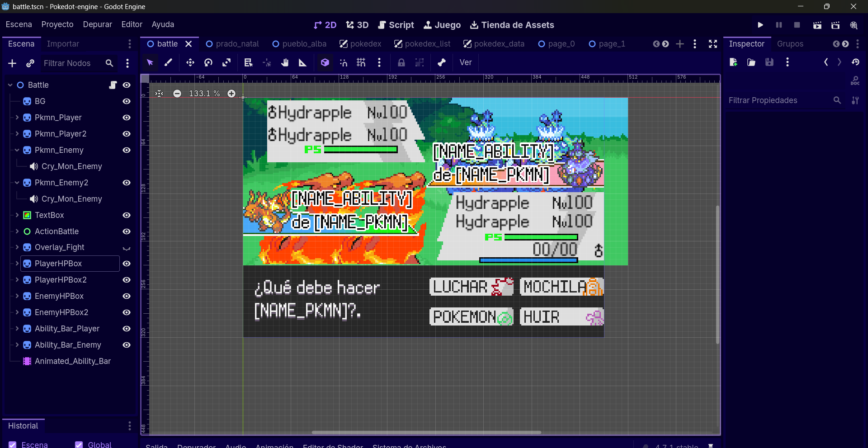Open the Escena menu
Screen dimensions: 868x448
click(x=19, y=24)
